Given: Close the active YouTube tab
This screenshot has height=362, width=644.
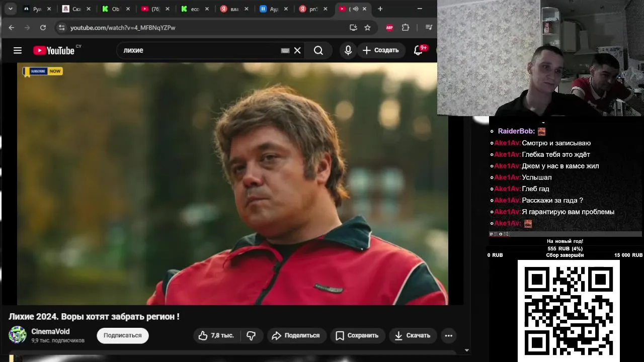Looking at the screenshot, I should pos(364,9).
